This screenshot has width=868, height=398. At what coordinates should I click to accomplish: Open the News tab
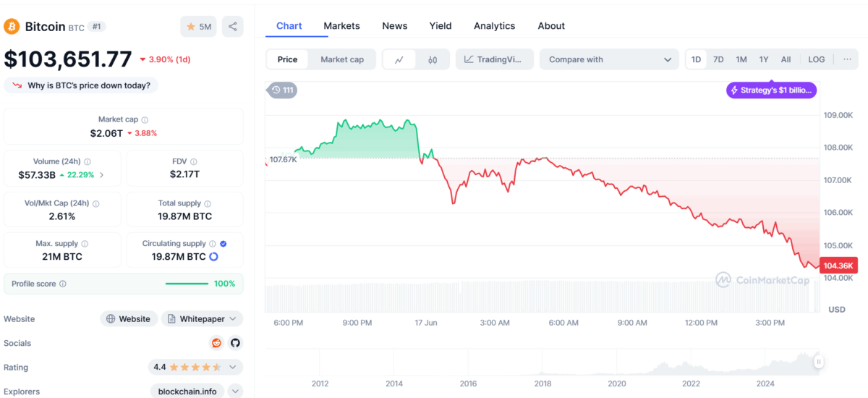[394, 25]
